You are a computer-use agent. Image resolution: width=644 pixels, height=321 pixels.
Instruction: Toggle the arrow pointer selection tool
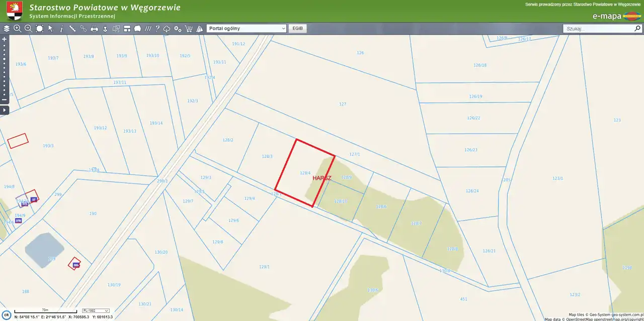click(51, 29)
